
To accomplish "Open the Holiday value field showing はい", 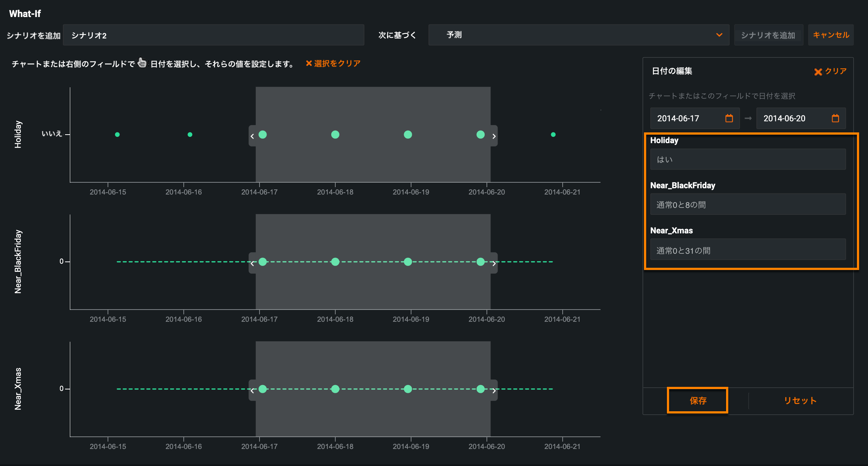I will tap(747, 159).
